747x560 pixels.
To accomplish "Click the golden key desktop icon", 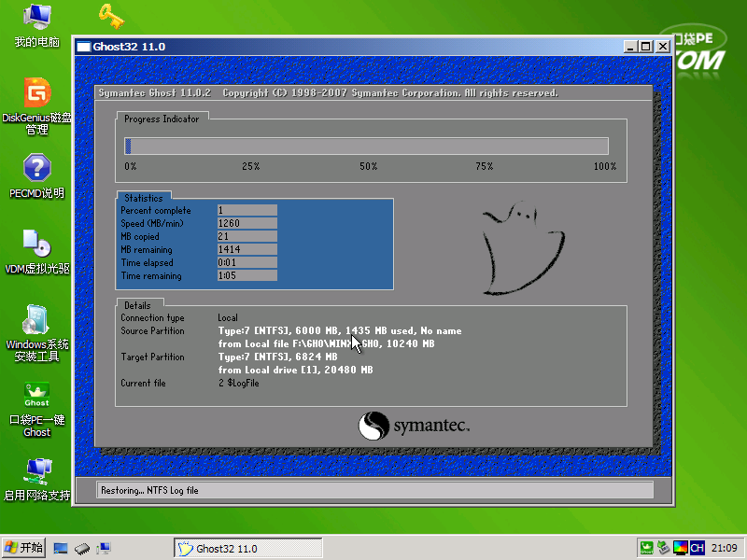I will [x=111, y=16].
